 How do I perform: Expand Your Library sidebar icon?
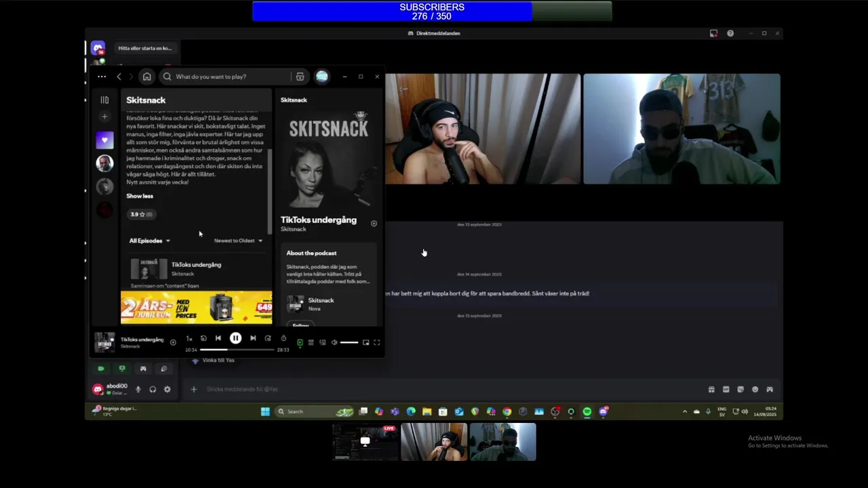[x=104, y=100]
